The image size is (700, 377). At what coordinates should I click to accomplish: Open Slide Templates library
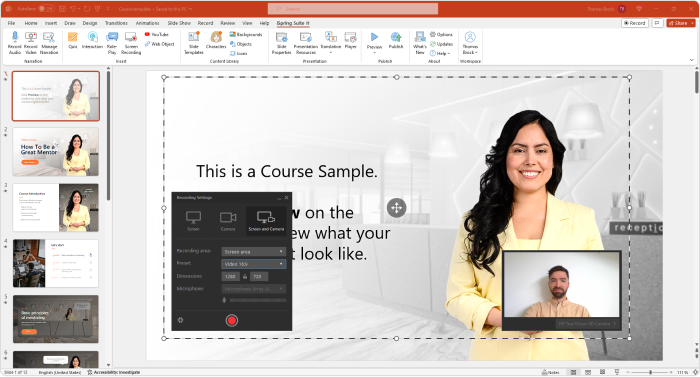coord(194,43)
